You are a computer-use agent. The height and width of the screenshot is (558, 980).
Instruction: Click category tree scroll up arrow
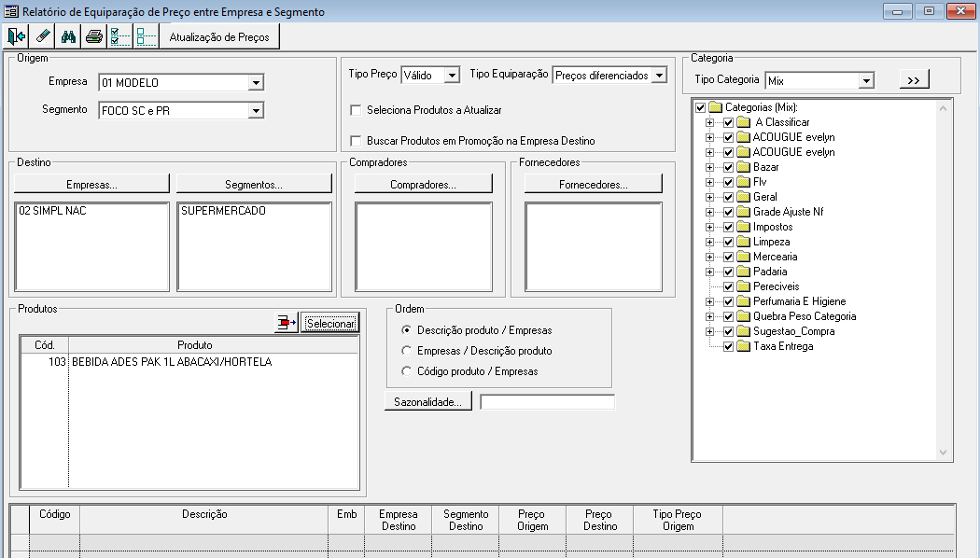(x=943, y=108)
